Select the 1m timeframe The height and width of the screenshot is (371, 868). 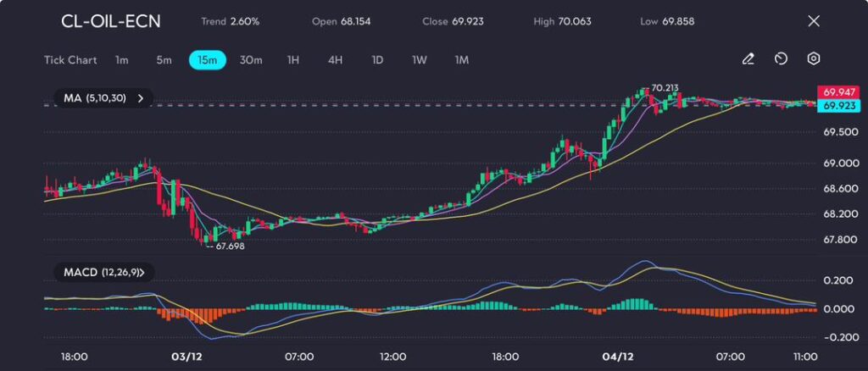click(122, 60)
